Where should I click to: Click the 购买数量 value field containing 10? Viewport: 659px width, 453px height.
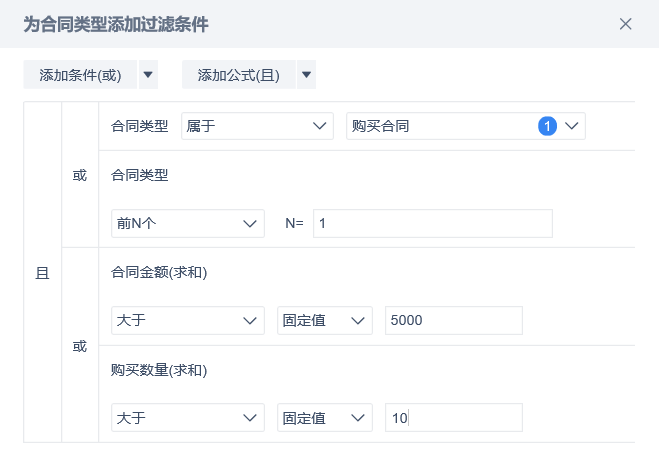tap(453, 418)
